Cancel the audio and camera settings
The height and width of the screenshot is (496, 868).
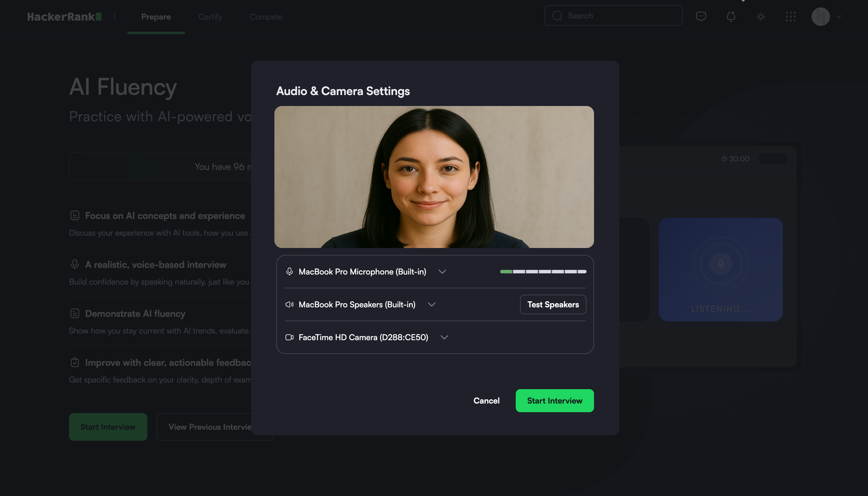pyautogui.click(x=486, y=401)
